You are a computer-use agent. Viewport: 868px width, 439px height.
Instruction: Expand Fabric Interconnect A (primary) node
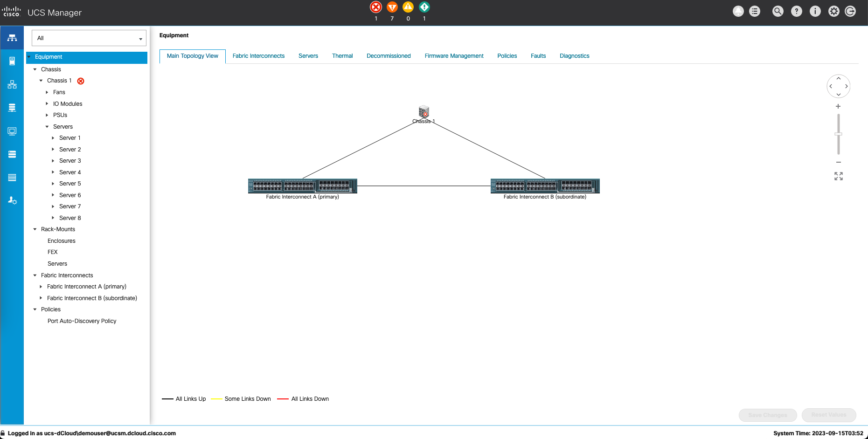(41, 287)
